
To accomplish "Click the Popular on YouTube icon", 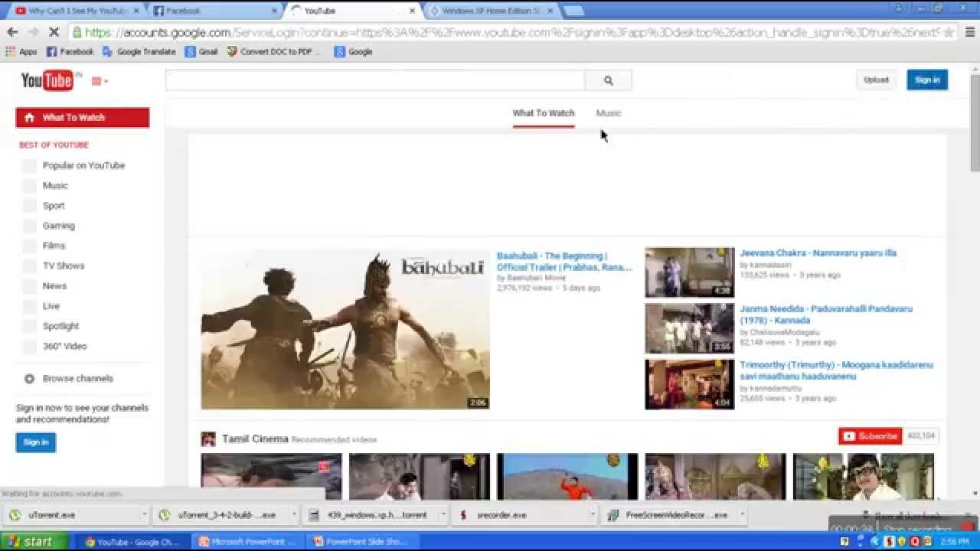I will [x=29, y=165].
